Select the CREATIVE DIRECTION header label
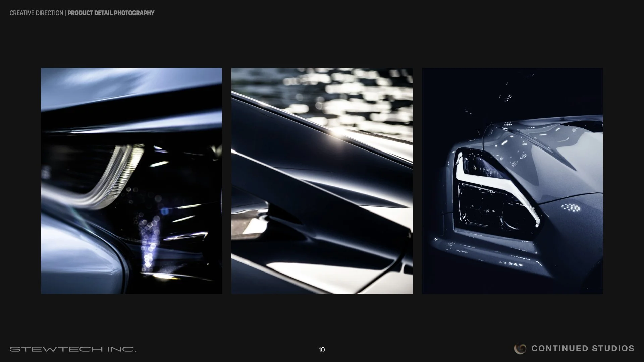This screenshot has width=644, height=362. (36, 13)
